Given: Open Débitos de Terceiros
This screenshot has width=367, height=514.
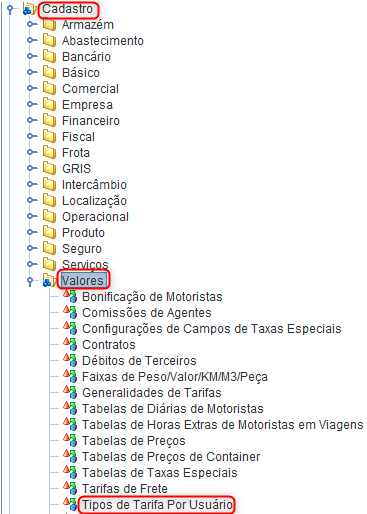Looking at the screenshot, I should click(139, 361).
